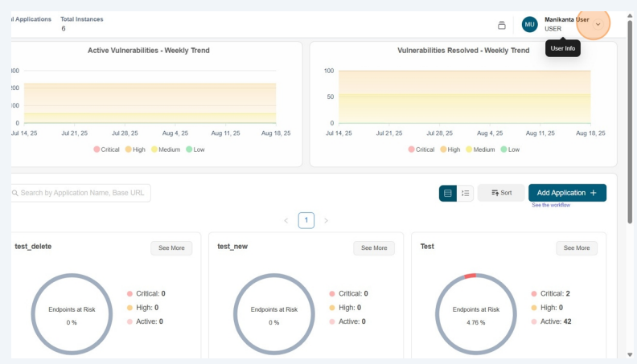Expand the user info dropdown chevron
The height and width of the screenshot is (364, 637).
pyautogui.click(x=598, y=24)
